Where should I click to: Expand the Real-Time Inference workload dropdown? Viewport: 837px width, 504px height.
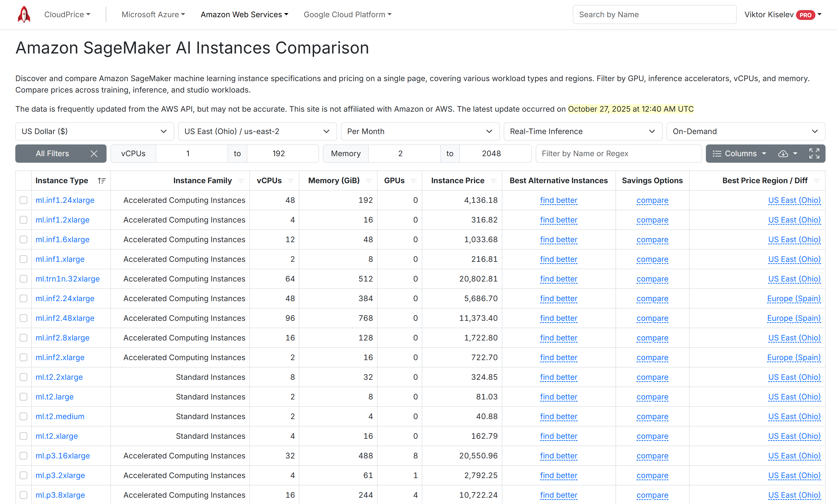coord(583,131)
